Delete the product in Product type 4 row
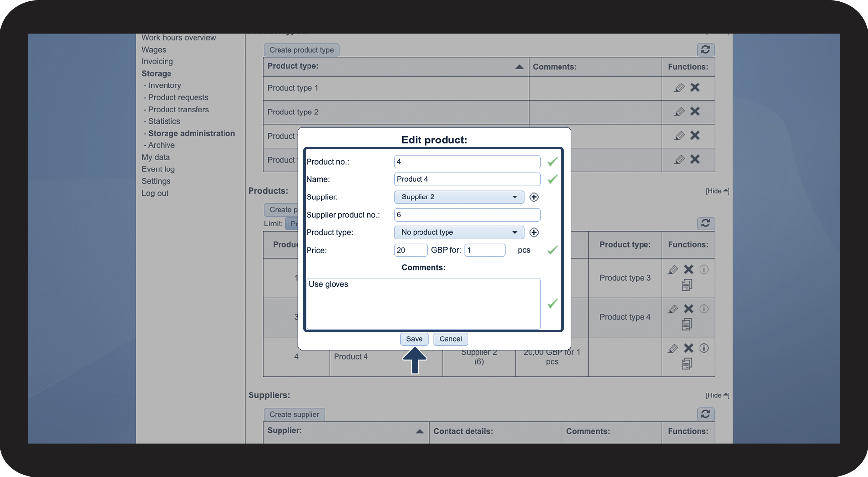868x477 pixels. pyautogui.click(x=689, y=309)
